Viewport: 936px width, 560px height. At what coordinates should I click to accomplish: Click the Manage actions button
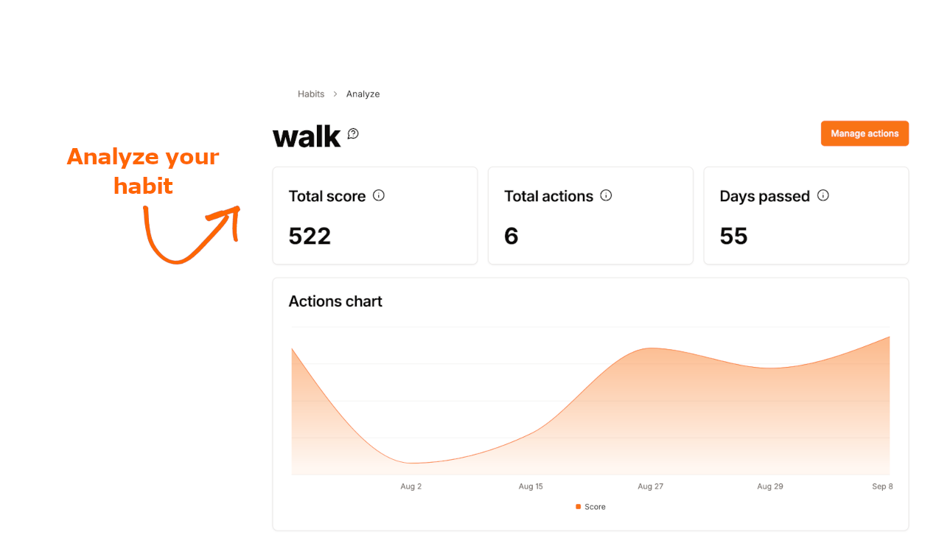click(x=865, y=133)
